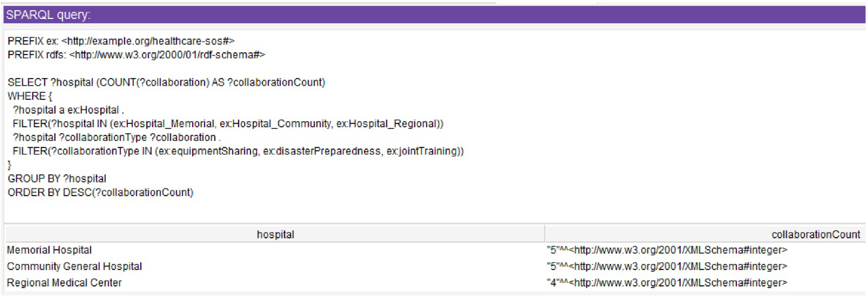868x297 pixels.
Task: Place cursor in the PREFIX ex line
Action: (x=121, y=41)
